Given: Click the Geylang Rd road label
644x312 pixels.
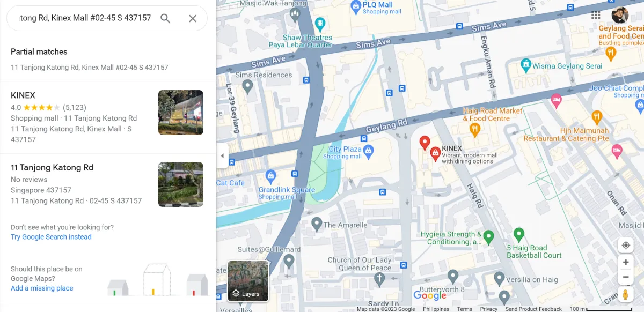Looking at the screenshot, I should click(386, 127).
